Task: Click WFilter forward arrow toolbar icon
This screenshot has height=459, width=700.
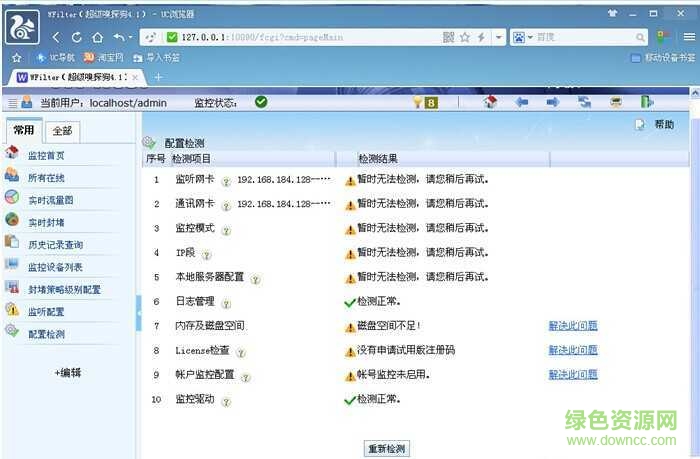Action: [x=553, y=102]
